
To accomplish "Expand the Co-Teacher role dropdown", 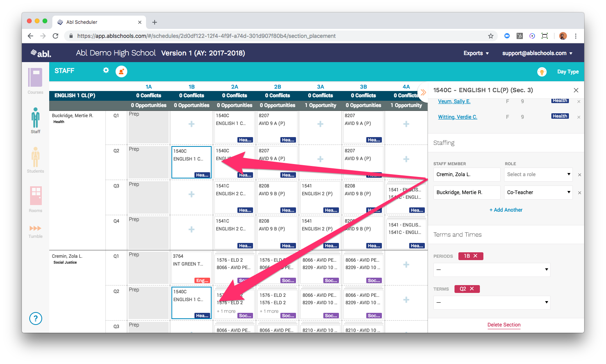I will coord(538,193).
